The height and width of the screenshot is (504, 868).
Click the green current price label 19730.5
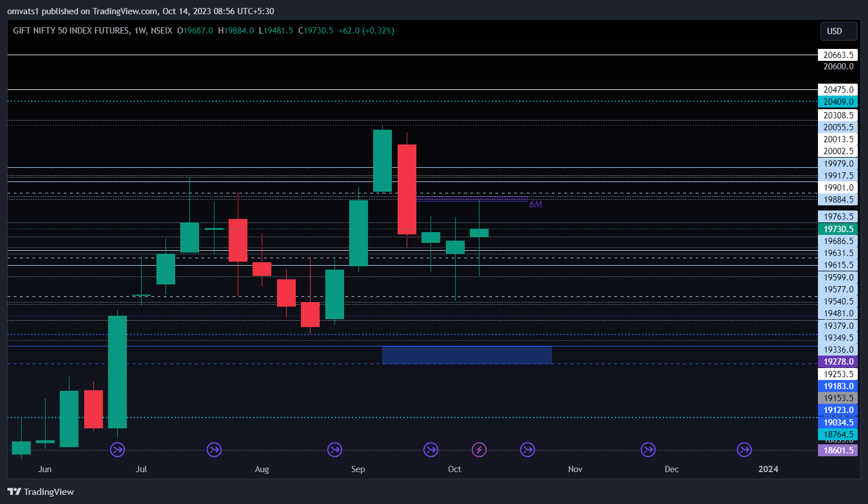tap(838, 229)
